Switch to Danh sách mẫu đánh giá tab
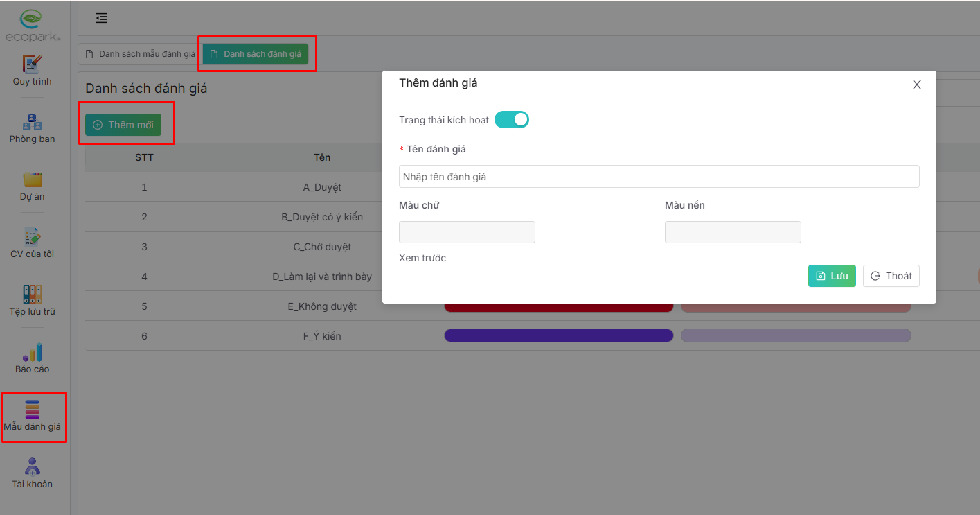 point(140,54)
